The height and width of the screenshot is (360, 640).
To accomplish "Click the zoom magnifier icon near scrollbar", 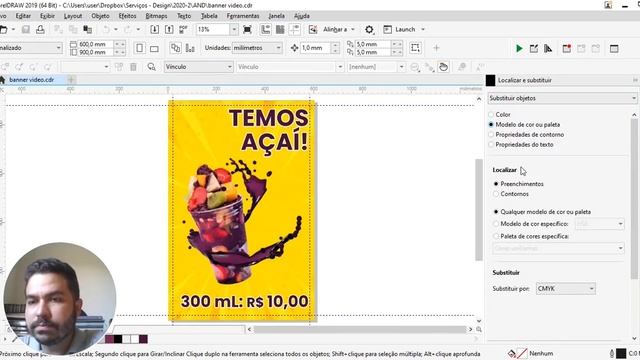I will [479, 329].
